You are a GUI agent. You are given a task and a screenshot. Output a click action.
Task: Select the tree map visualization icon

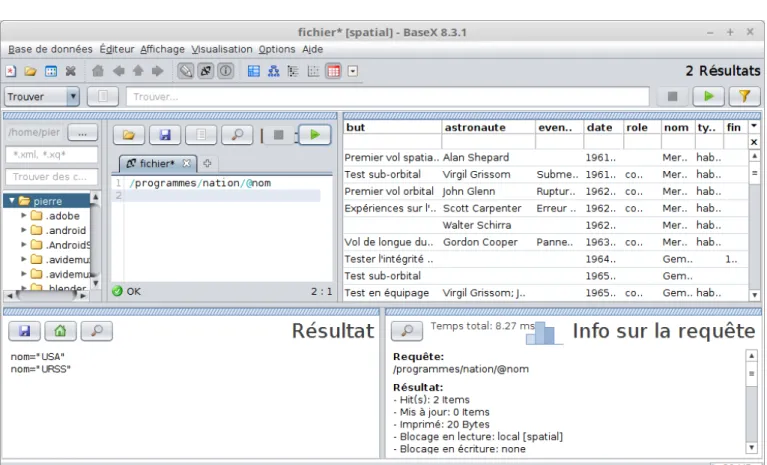(253, 71)
